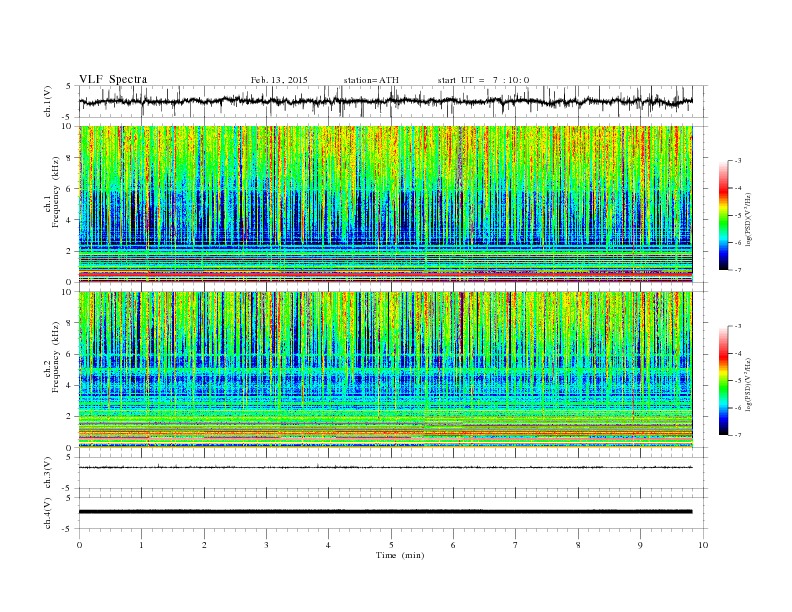Click the "2" kHz tick on ch.2 frequency axis

(x=69, y=417)
